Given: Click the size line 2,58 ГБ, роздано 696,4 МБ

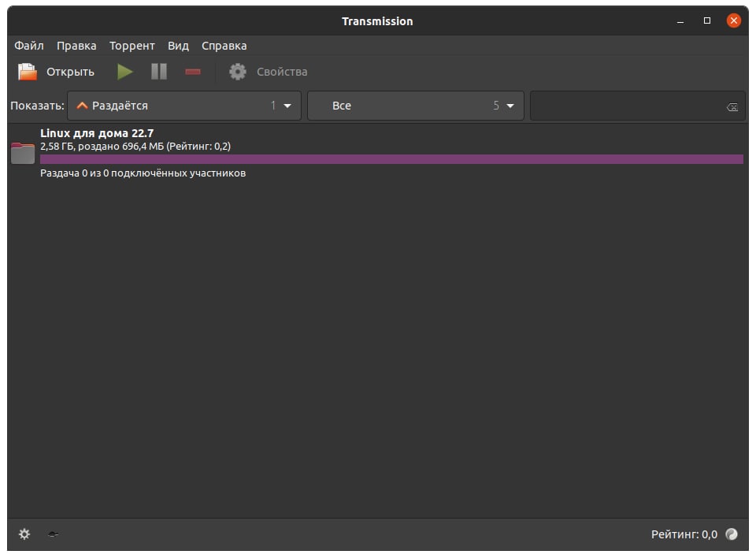Looking at the screenshot, I should pyautogui.click(x=135, y=146).
